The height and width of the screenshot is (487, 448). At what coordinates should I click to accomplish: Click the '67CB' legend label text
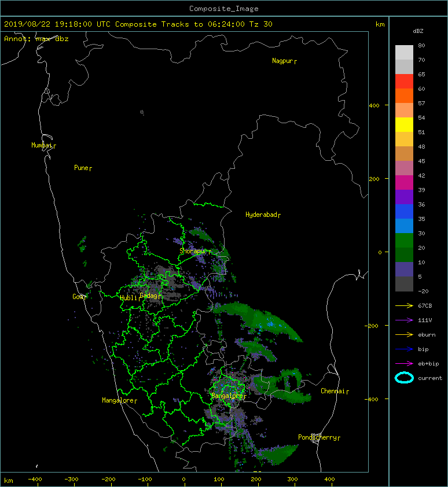tap(425, 305)
